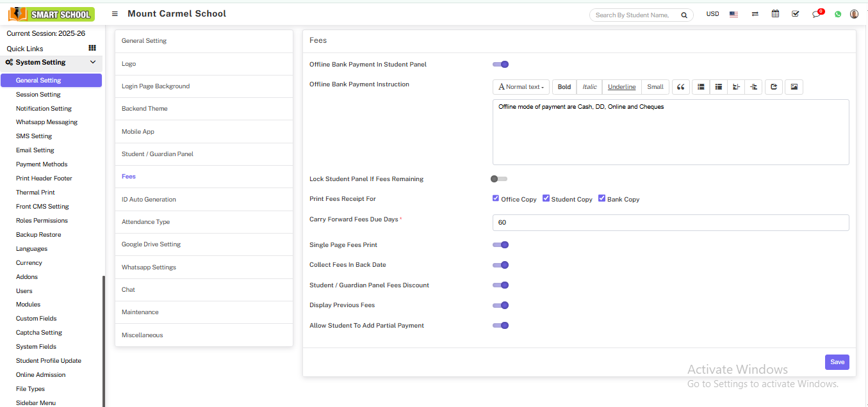The image size is (868, 407).
Task: Open the chat notifications icon
Action: [x=816, y=14]
